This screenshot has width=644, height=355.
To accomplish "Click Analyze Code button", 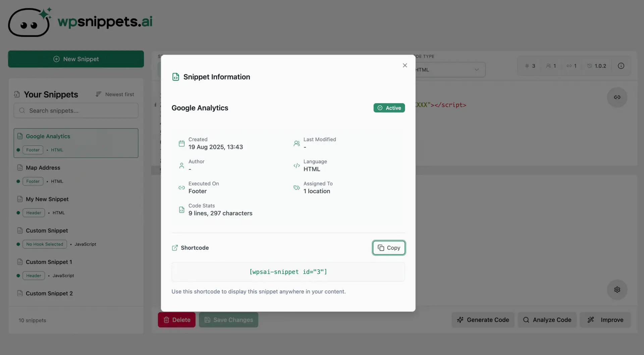I will pos(547,320).
